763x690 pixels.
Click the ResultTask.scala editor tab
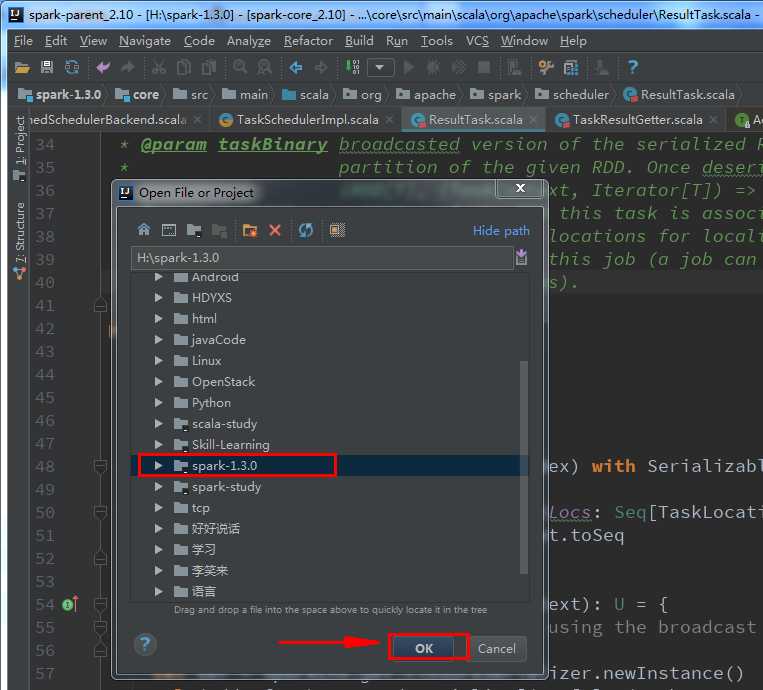(474, 120)
